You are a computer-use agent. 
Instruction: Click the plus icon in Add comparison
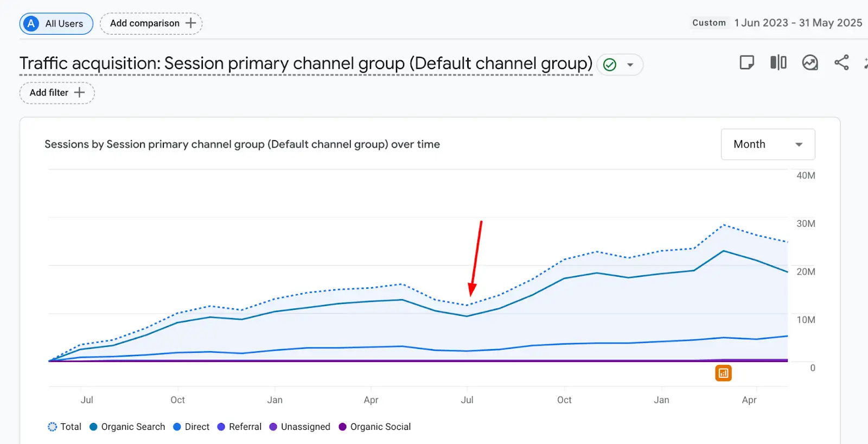(190, 23)
